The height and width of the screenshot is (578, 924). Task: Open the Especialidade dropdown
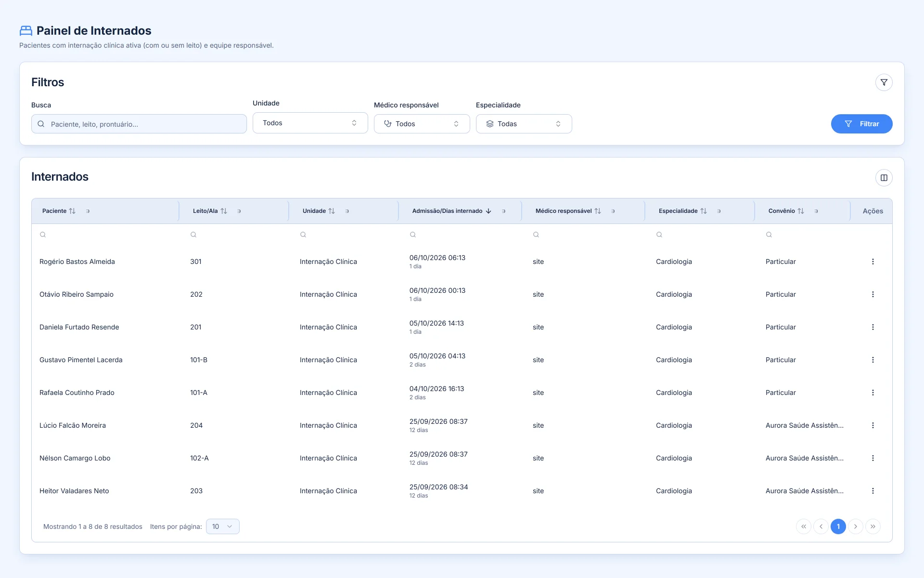coord(524,124)
